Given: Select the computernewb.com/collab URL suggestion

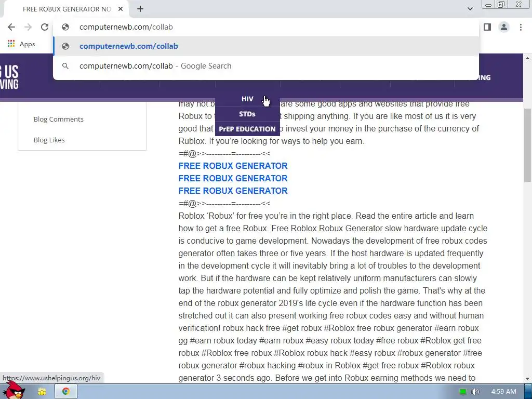Looking at the screenshot, I should [x=266, y=46].
